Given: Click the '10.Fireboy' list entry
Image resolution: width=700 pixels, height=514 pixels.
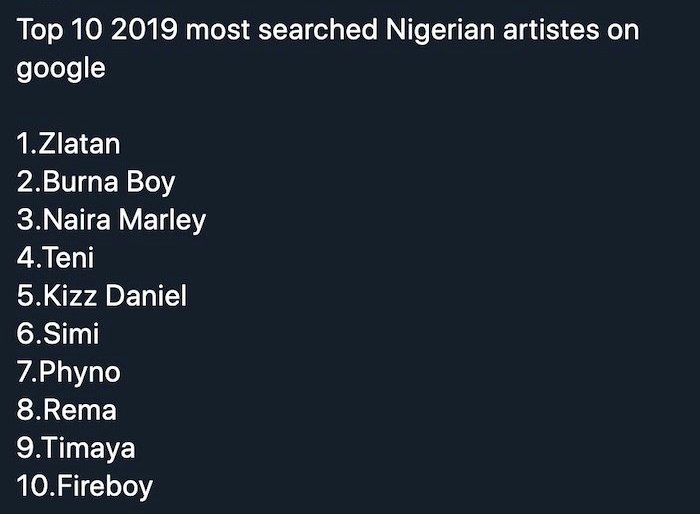Looking at the screenshot, I should [x=84, y=487].
